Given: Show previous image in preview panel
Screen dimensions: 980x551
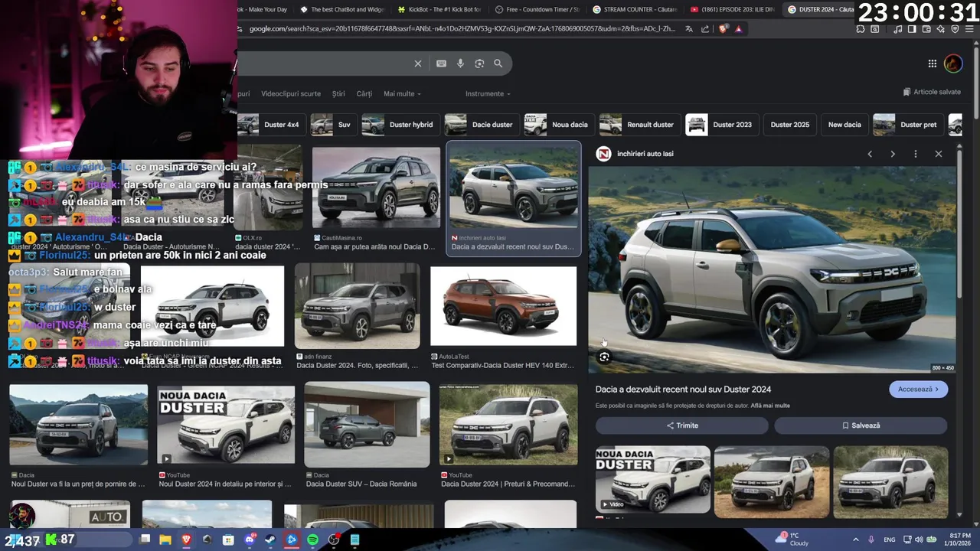Looking at the screenshot, I should point(870,154).
